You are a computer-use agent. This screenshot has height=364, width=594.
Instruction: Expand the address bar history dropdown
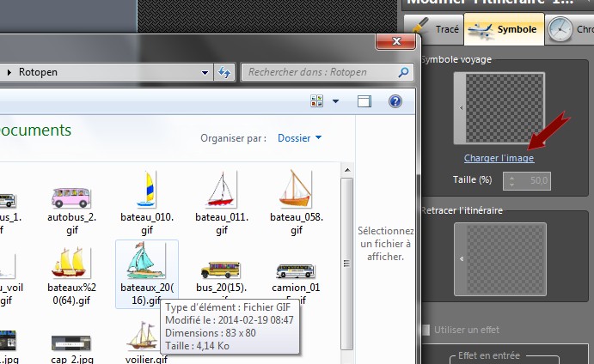pyautogui.click(x=205, y=72)
